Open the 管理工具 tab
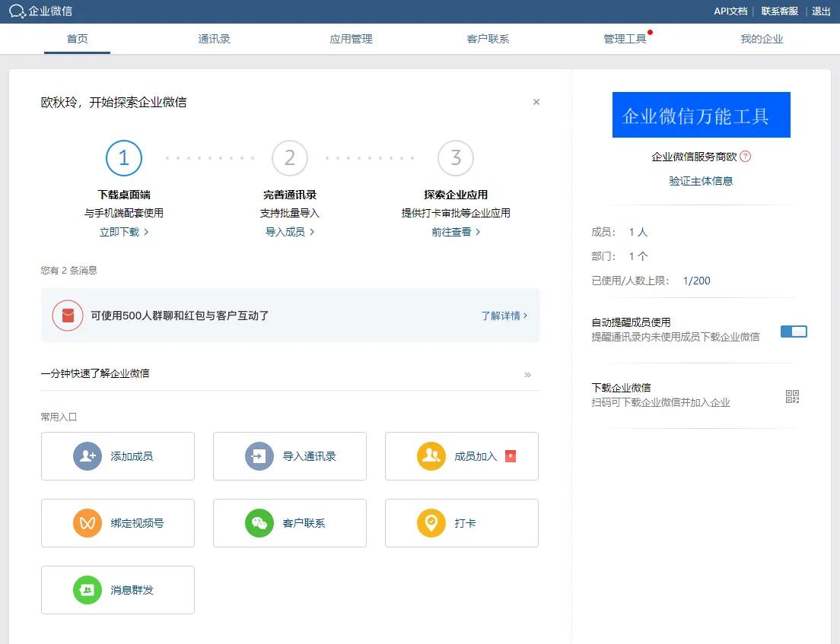 tap(622, 39)
